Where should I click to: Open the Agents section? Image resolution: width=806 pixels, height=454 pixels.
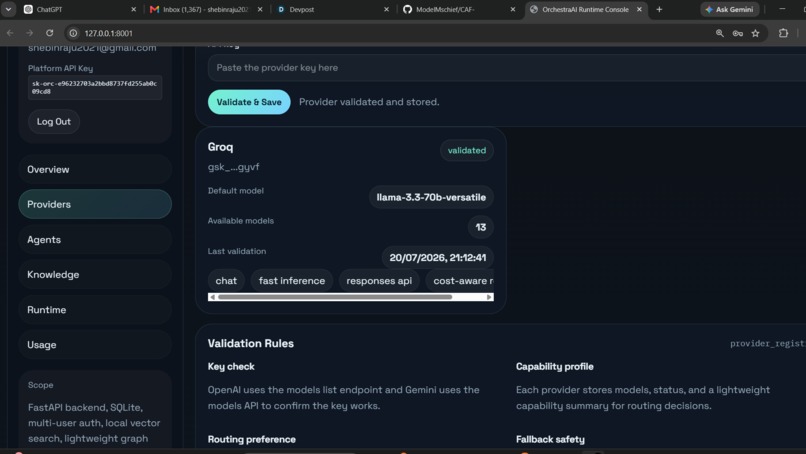click(x=95, y=240)
